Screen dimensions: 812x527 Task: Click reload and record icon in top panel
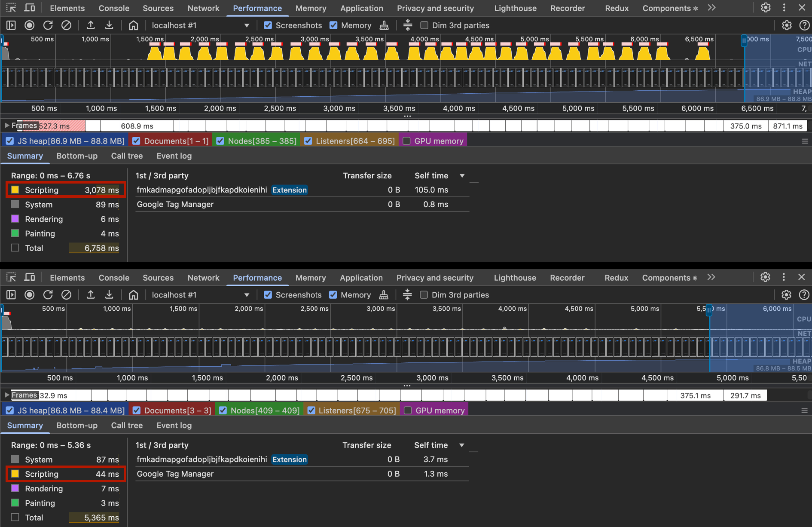pyautogui.click(x=48, y=25)
